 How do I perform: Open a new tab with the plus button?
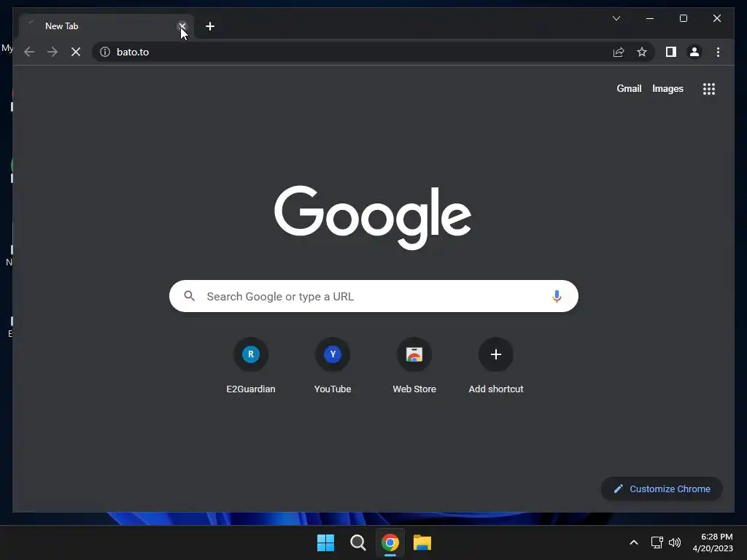tap(210, 26)
